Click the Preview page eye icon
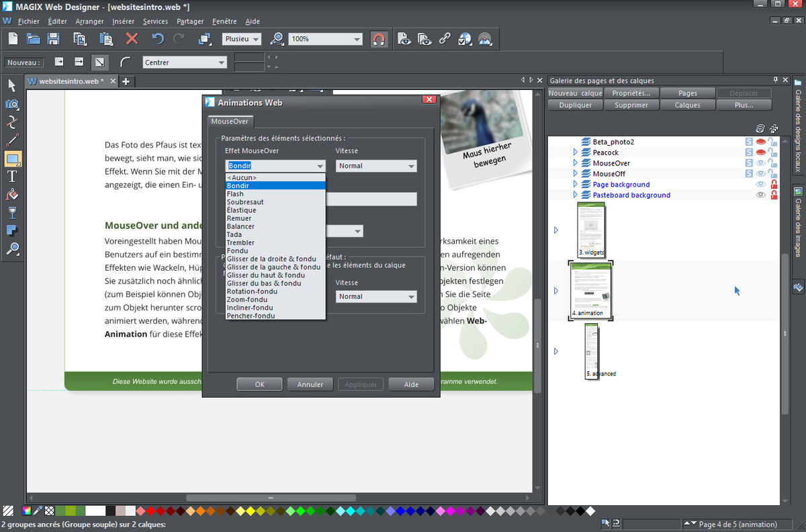This screenshot has height=532, width=806. point(404,39)
